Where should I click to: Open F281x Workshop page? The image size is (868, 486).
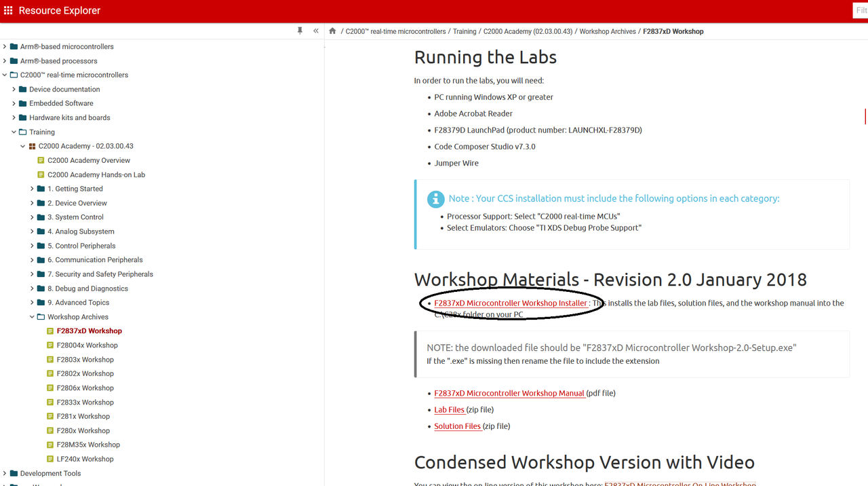point(83,417)
